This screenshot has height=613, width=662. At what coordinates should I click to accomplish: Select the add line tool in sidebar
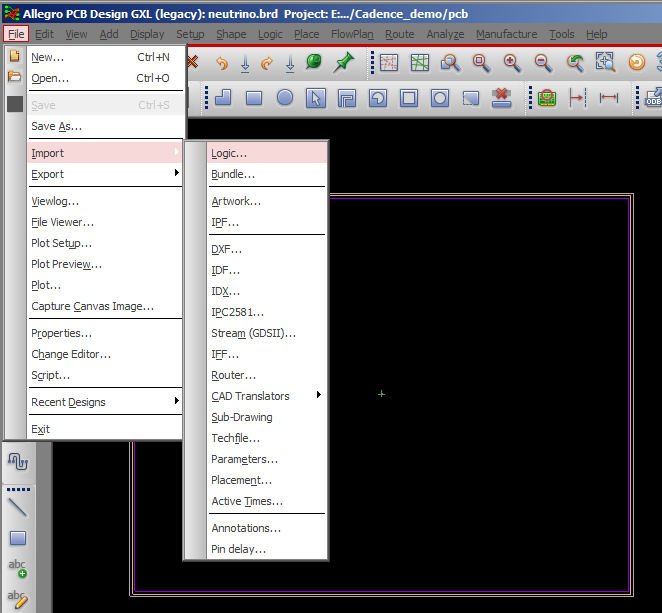click(x=17, y=507)
